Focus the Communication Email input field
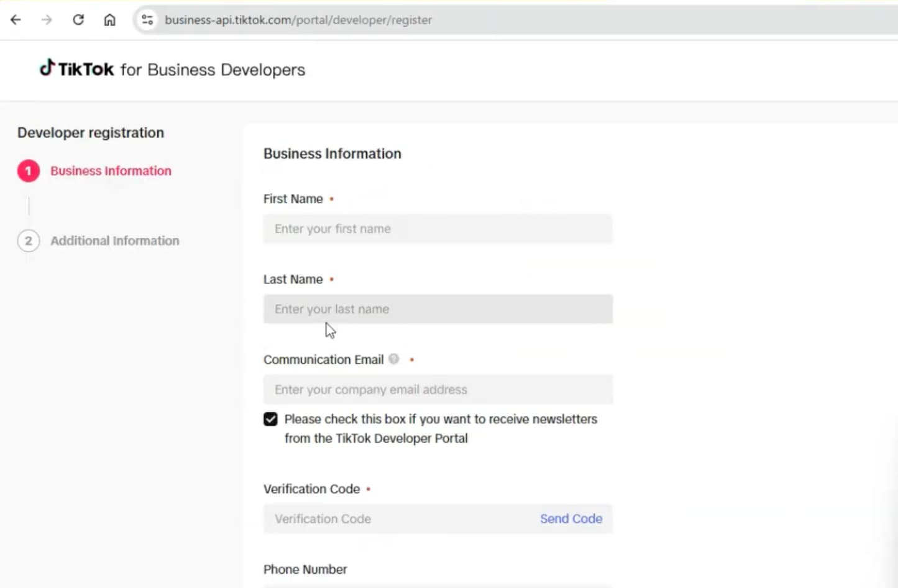 (438, 390)
